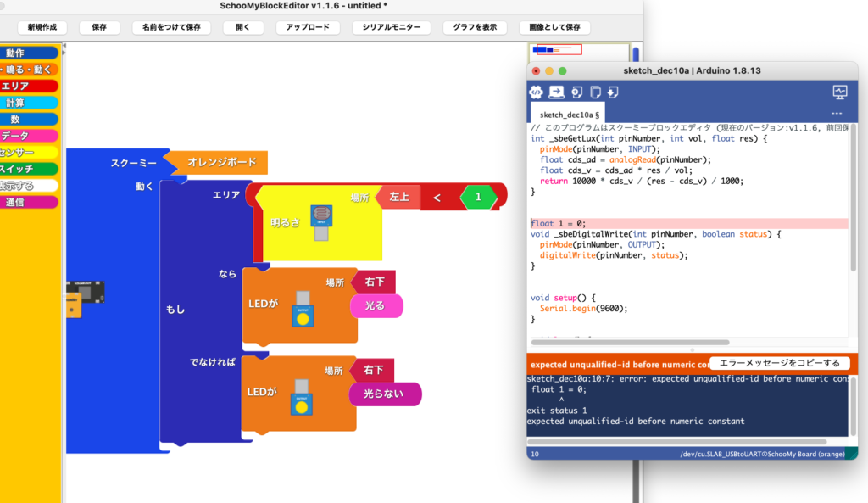The height and width of the screenshot is (503, 868).
Task: Open the シリアルモニター button
Action: coord(392,27)
